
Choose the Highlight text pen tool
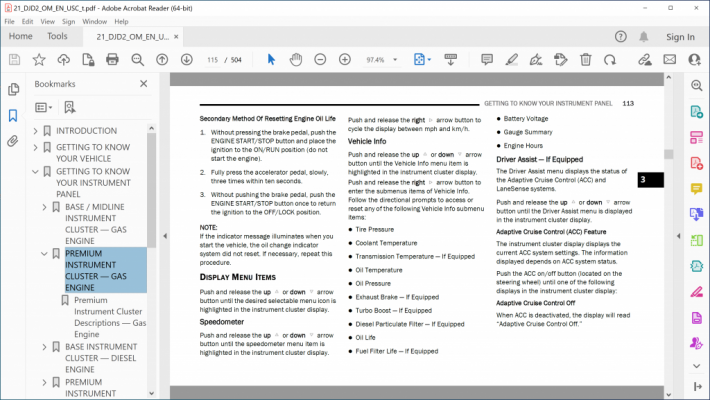point(512,59)
